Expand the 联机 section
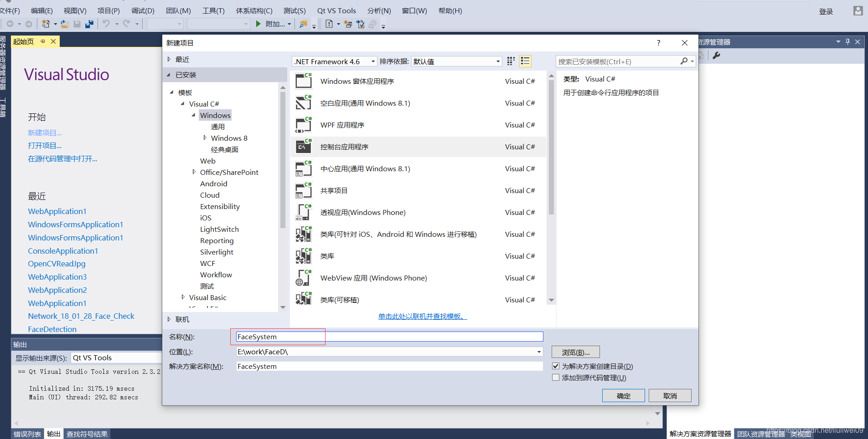Image resolution: width=868 pixels, height=439 pixels. click(169, 319)
